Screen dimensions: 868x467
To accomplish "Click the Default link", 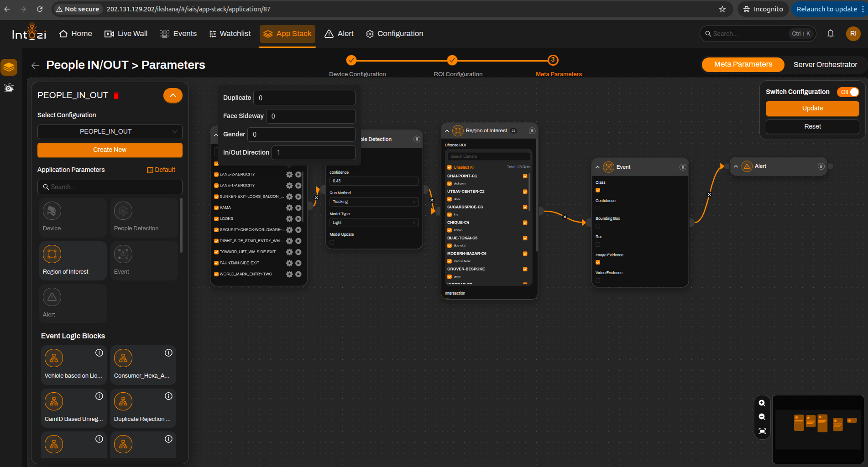I will [161, 170].
